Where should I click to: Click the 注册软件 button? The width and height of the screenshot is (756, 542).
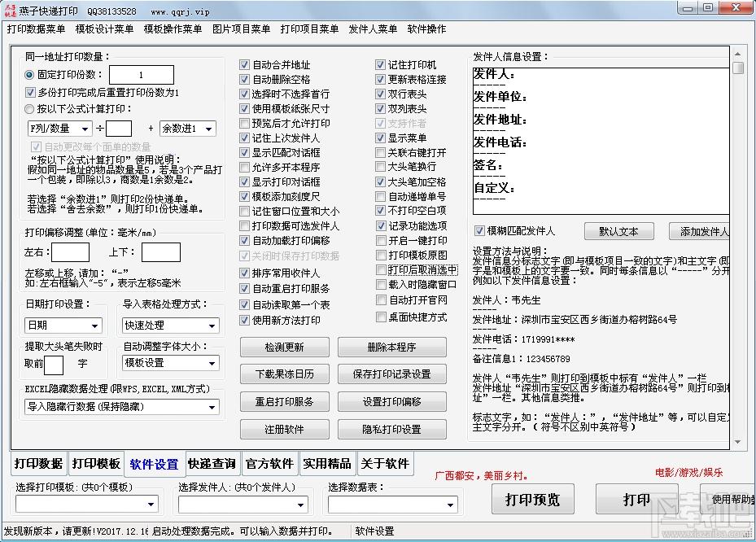pyautogui.click(x=285, y=429)
